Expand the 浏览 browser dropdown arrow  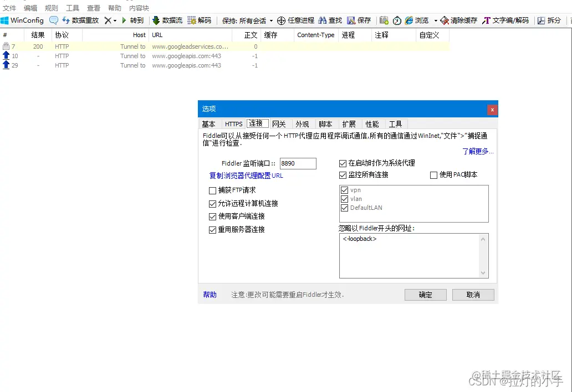[436, 20]
